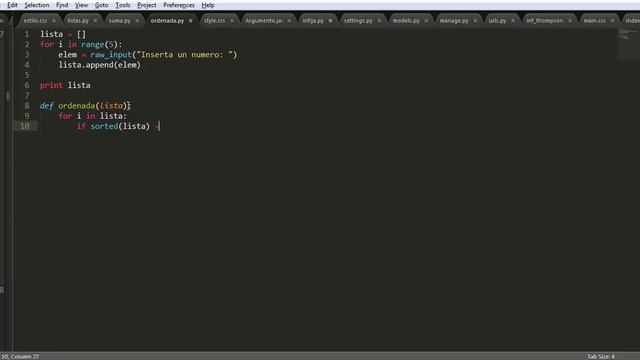
Task: Close the estilo.css tab
Action: (54, 20)
